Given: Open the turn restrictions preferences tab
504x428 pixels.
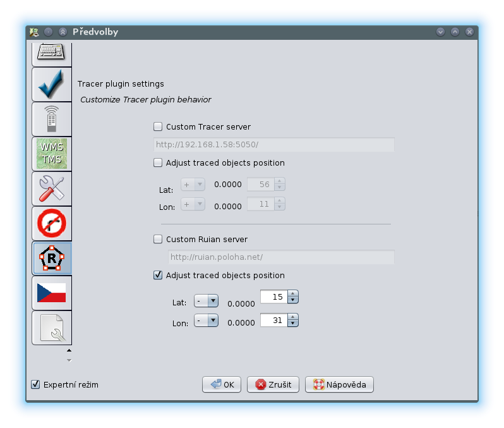Looking at the screenshot, I should [51, 223].
